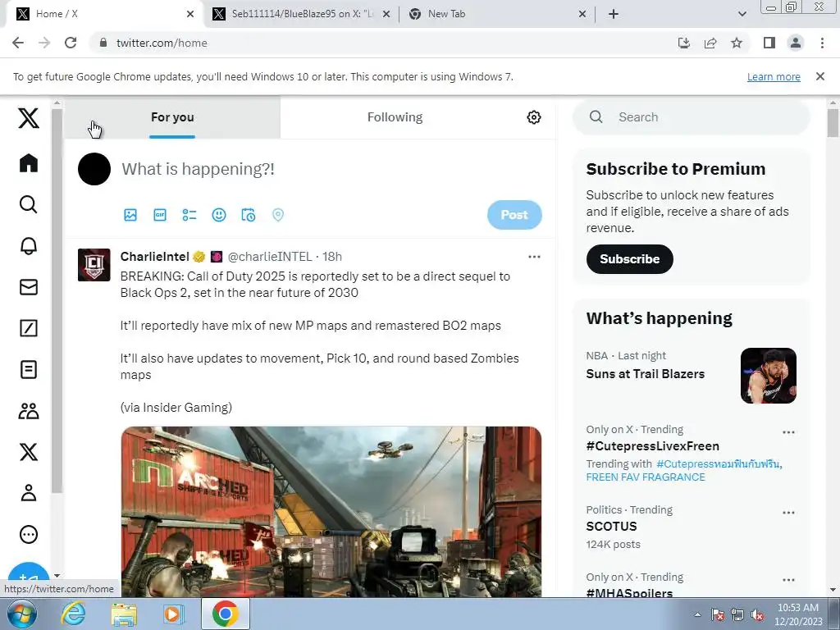Open Suns at Trail Blazers event
This screenshot has height=630, width=840.
click(x=645, y=374)
